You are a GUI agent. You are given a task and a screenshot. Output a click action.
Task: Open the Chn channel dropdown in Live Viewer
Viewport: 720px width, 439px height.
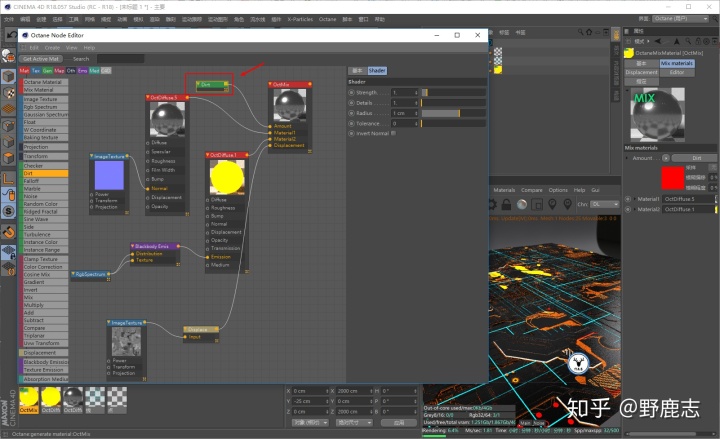click(x=605, y=204)
